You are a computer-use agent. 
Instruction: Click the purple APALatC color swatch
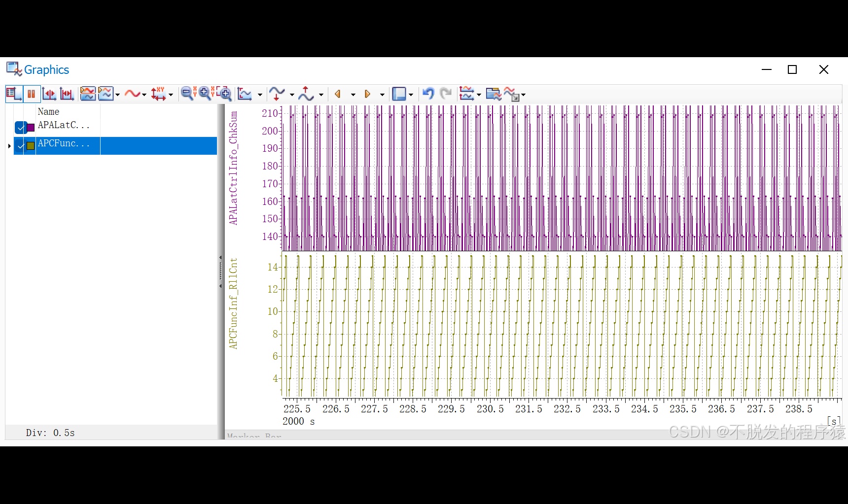(x=31, y=128)
